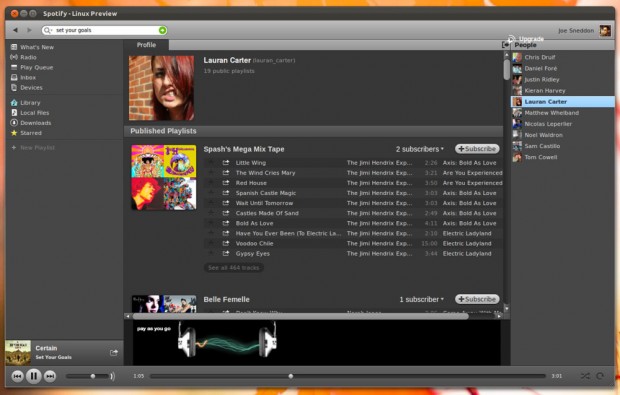Select Justin Ridley in People list
This screenshot has width=620, height=395.
(563, 79)
